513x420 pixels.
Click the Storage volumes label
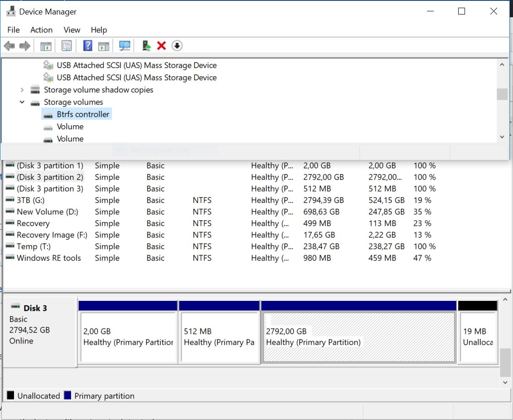(73, 102)
